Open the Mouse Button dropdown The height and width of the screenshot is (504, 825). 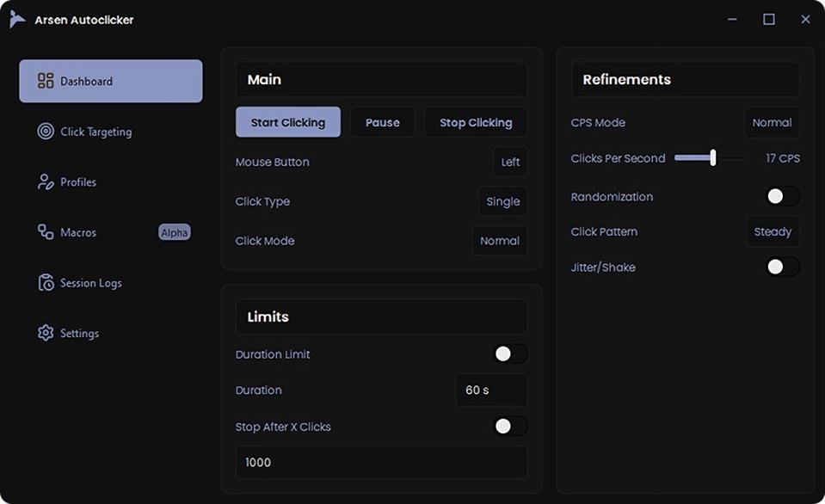(510, 162)
